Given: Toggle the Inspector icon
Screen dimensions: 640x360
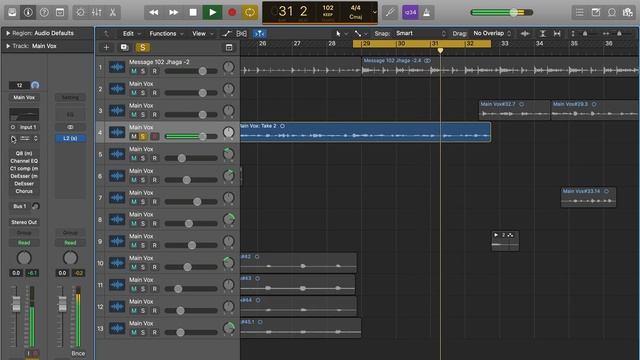Looking at the screenshot, I should [28, 12].
